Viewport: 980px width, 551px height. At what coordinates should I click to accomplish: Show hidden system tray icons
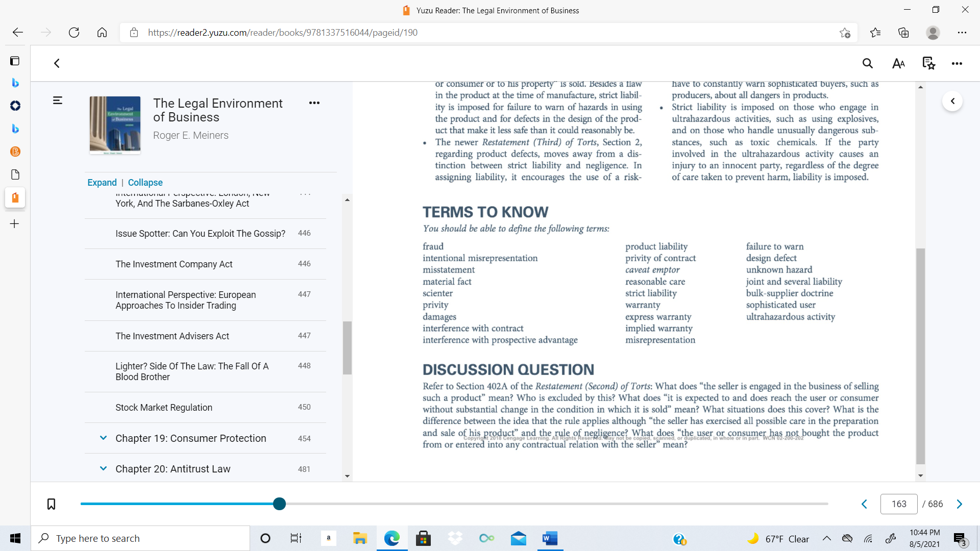827,538
